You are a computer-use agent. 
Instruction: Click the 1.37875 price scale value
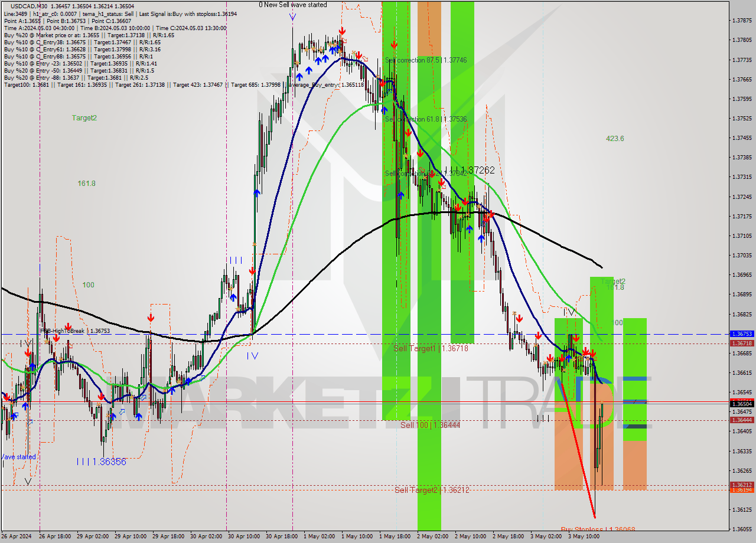741,21
